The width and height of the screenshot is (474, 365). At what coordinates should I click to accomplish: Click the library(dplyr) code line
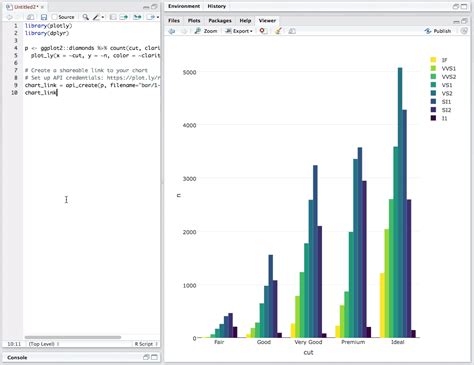pyautogui.click(x=47, y=33)
